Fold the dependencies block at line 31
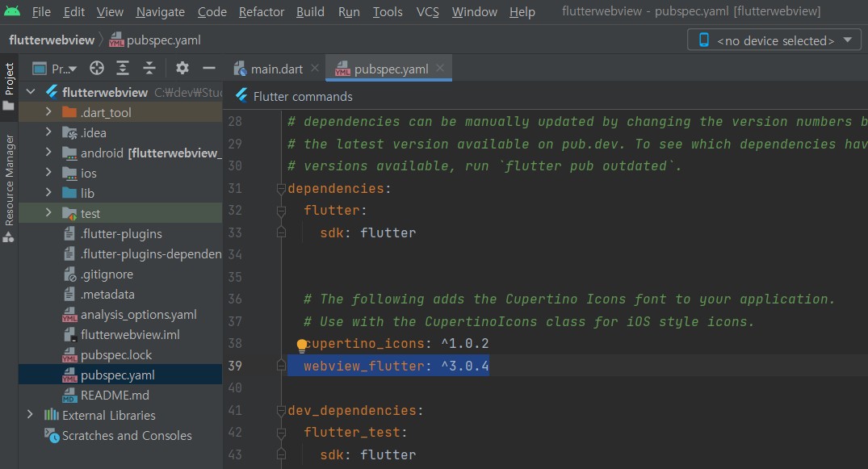The width and height of the screenshot is (868, 469). 281,190
